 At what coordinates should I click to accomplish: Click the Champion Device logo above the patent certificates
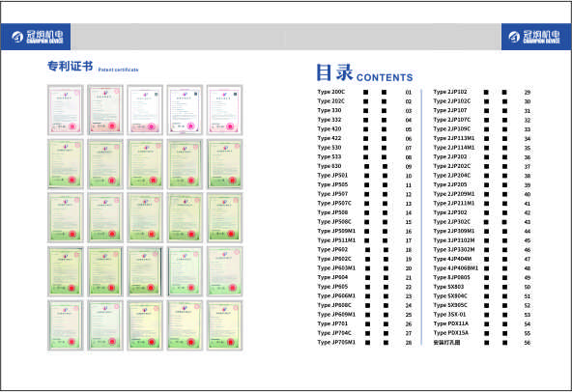tap(36, 37)
